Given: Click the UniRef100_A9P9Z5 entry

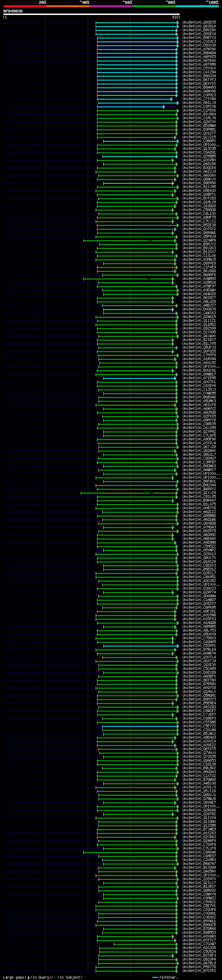Looking at the screenshot, I should (199, 57).
